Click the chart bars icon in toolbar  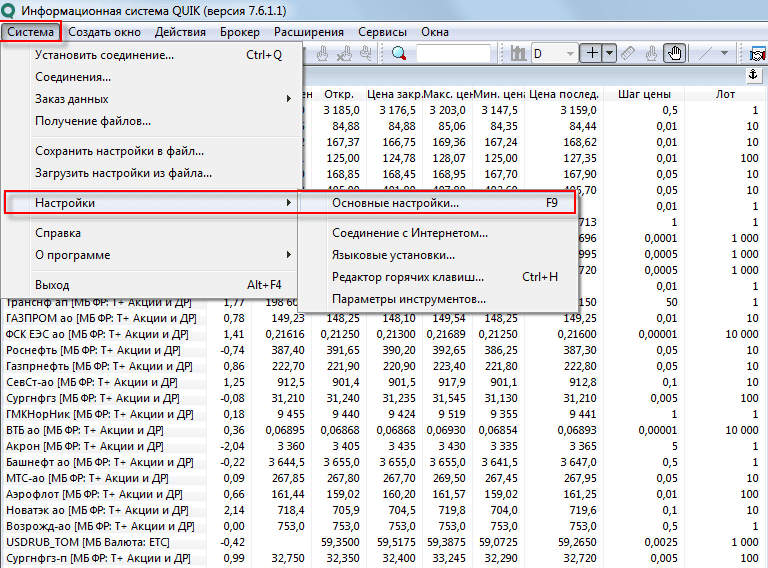point(518,53)
